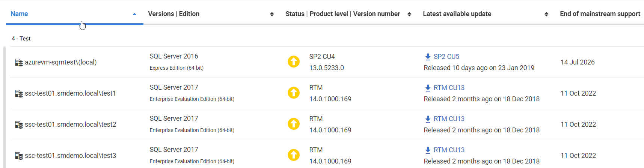Sort by Latest available update header
This screenshot has width=644, height=168.
[x=457, y=14]
